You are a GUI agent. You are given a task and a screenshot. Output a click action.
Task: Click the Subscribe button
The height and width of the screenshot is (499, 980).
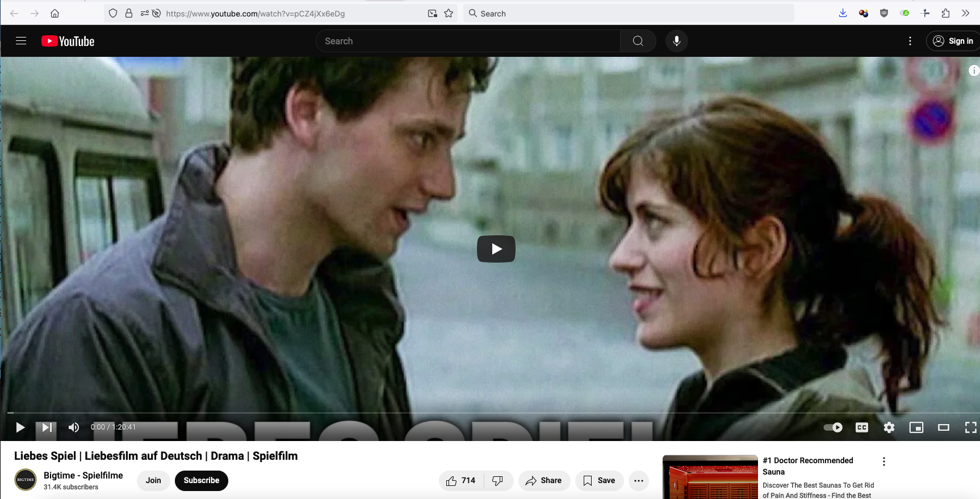click(201, 481)
